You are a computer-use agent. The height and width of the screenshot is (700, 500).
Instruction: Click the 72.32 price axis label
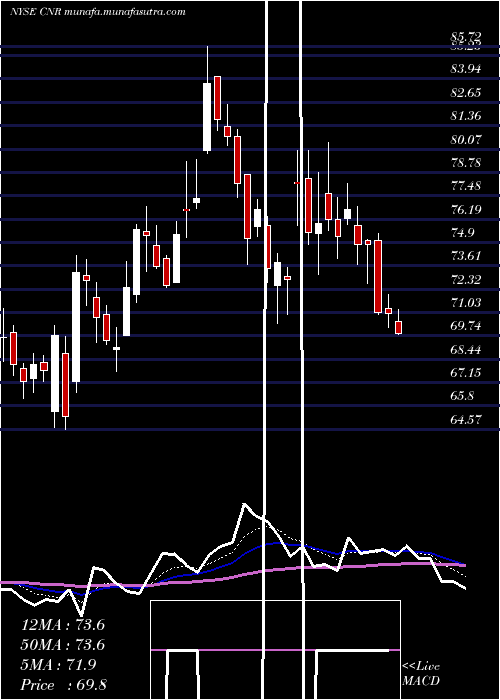pos(466,280)
